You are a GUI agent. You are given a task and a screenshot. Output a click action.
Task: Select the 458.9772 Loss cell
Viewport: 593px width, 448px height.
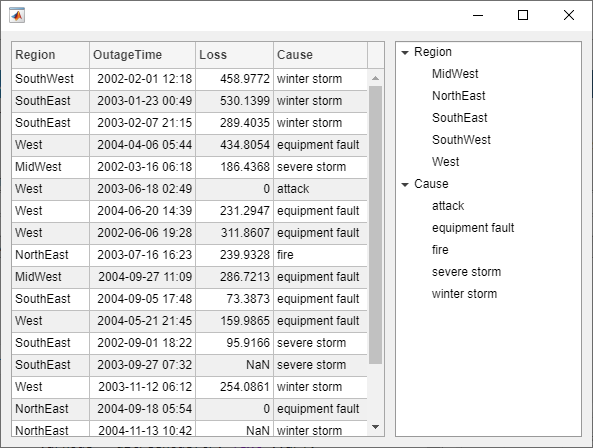click(x=234, y=79)
